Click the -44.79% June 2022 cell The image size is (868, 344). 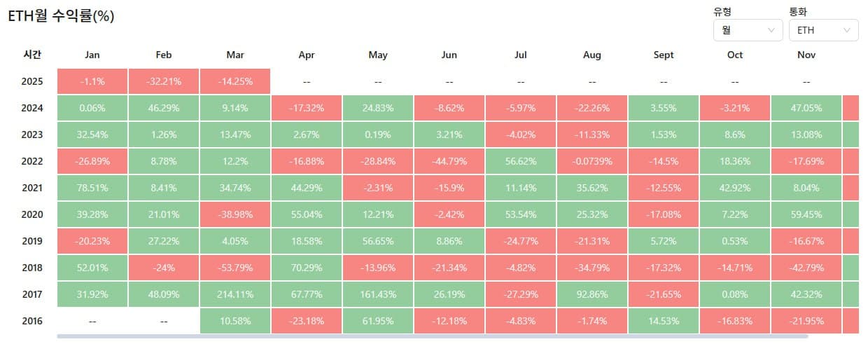pyautogui.click(x=449, y=161)
